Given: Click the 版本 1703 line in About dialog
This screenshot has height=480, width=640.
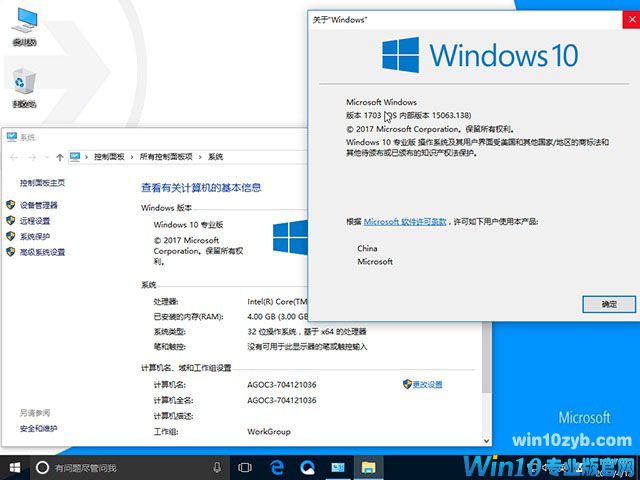Looking at the screenshot, I should [x=409, y=116].
